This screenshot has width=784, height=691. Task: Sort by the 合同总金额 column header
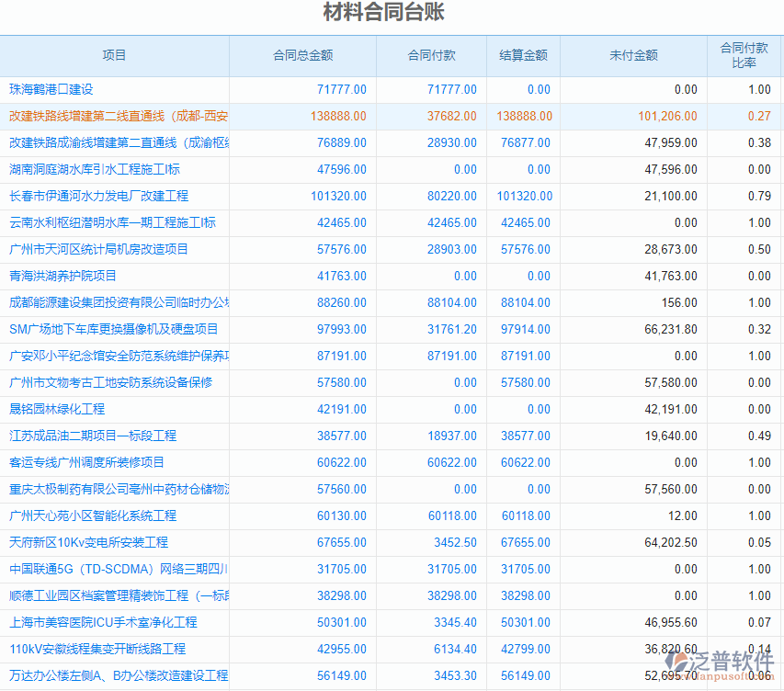302,55
